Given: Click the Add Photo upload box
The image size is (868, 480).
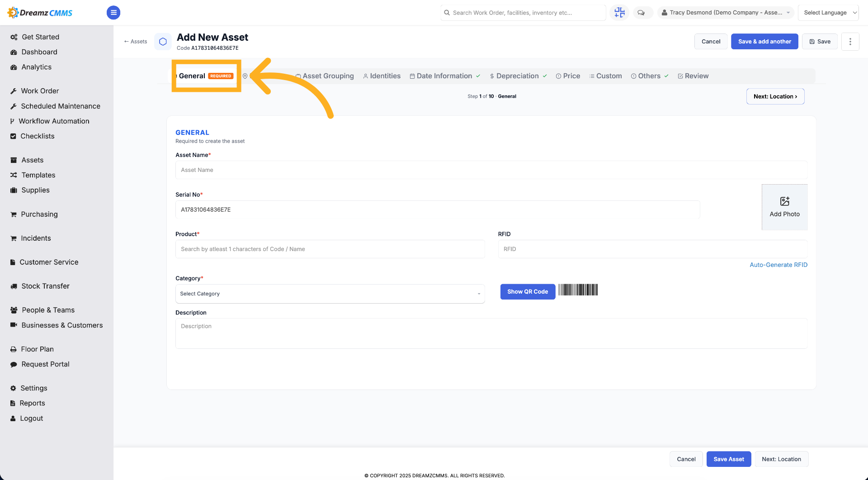Looking at the screenshot, I should pyautogui.click(x=785, y=207).
